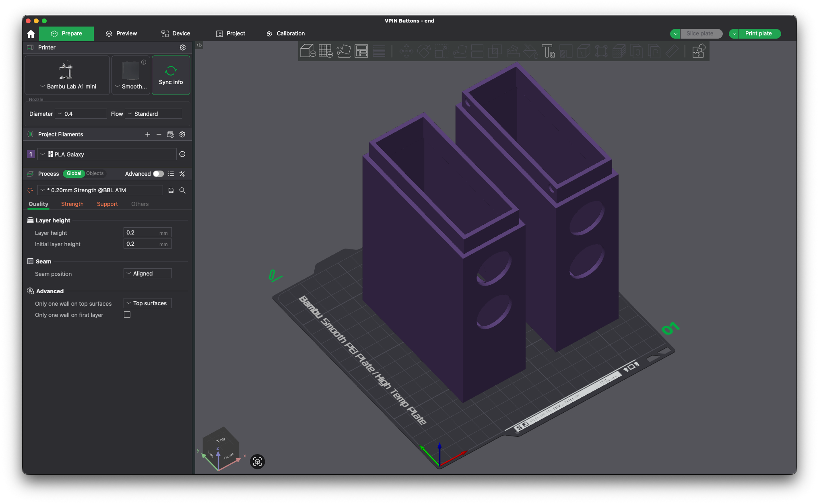
Task: Search process settings with magnifier icon
Action: (x=182, y=190)
